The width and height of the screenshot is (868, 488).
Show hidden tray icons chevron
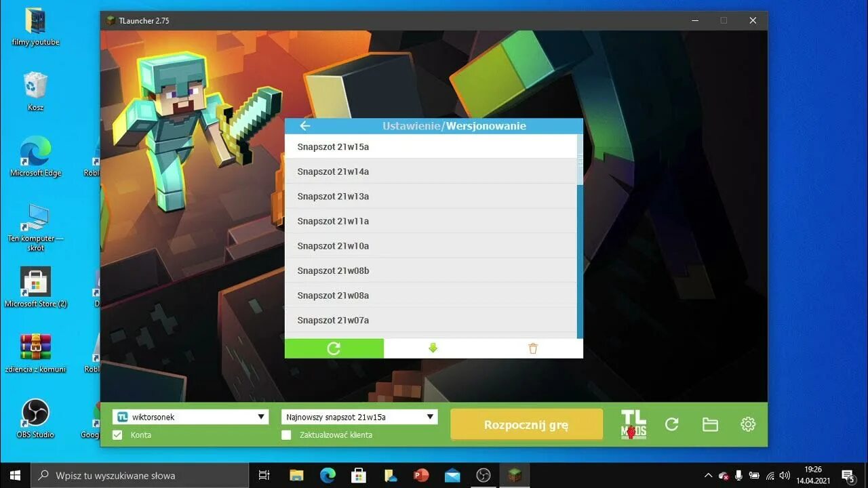[x=709, y=475]
